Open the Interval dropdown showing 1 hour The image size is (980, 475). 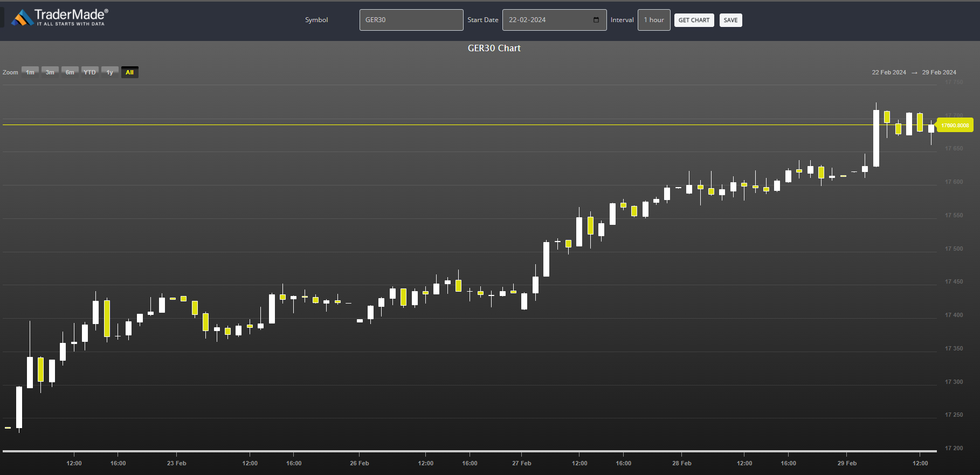pos(654,20)
